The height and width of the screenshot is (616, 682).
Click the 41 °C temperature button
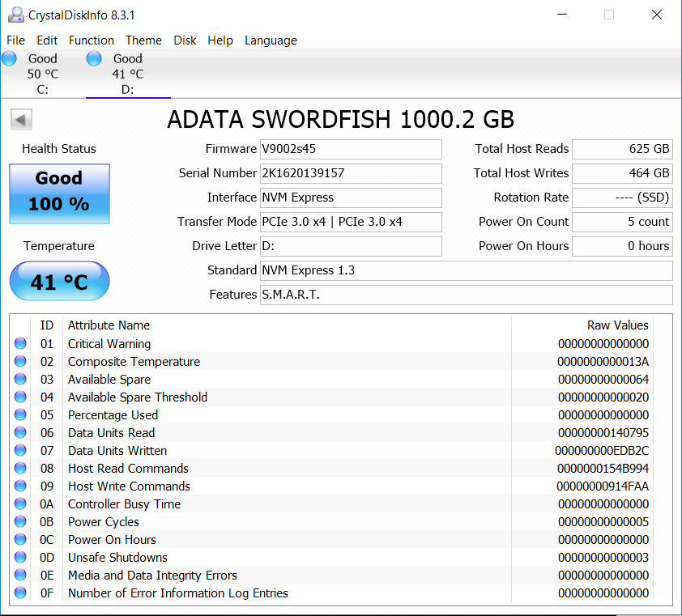click(59, 282)
